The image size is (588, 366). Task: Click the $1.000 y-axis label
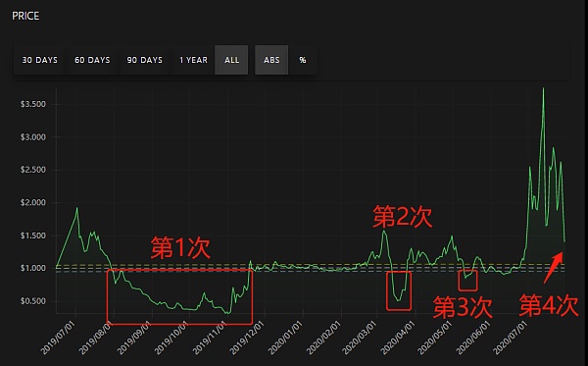33,268
